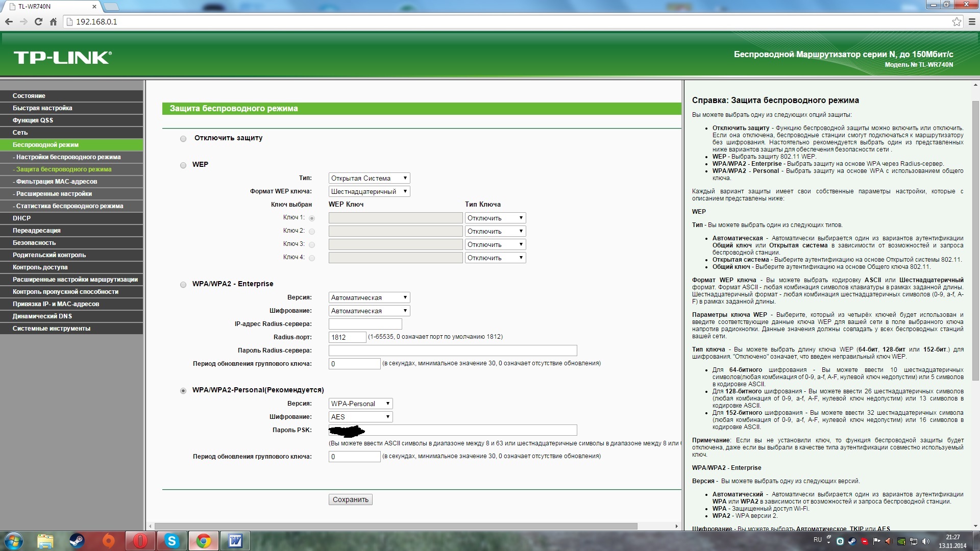Open 'Безопасность' menu link
The height and width of the screenshot is (551, 980).
tap(71, 243)
